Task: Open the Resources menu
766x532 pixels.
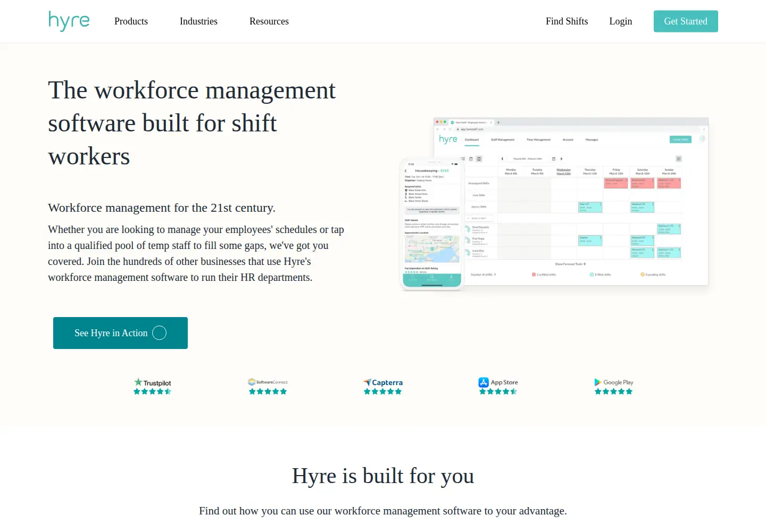Action: (x=269, y=21)
